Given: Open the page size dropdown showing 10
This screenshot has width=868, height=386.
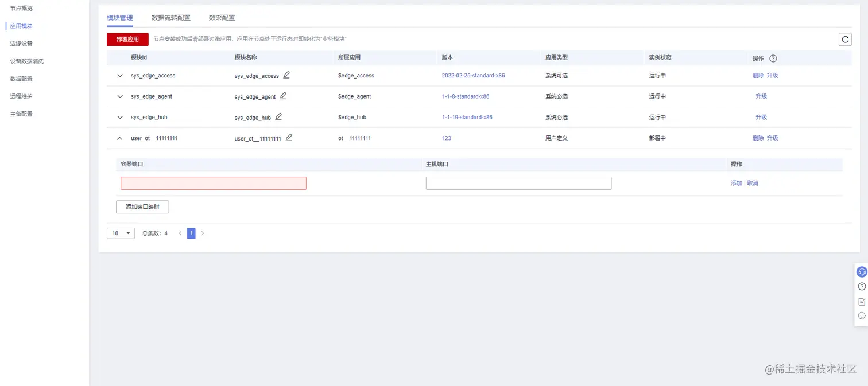Looking at the screenshot, I should 121,233.
